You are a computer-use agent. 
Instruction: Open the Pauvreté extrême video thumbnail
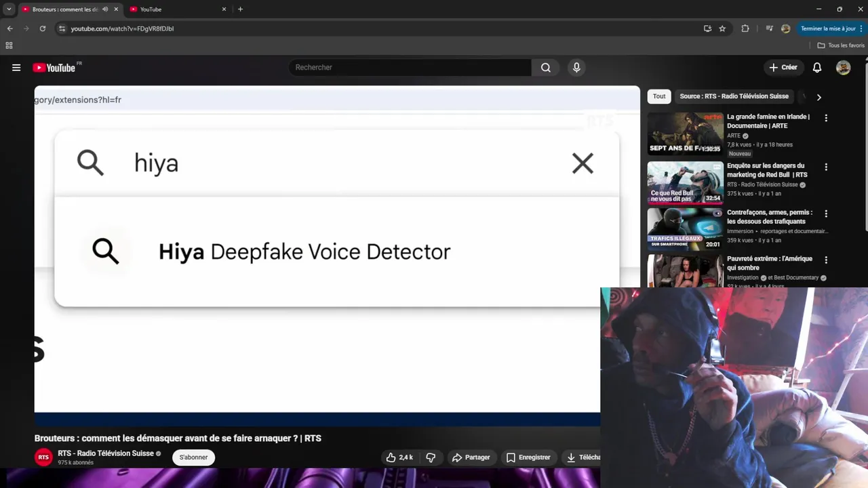click(x=685, y=270)
